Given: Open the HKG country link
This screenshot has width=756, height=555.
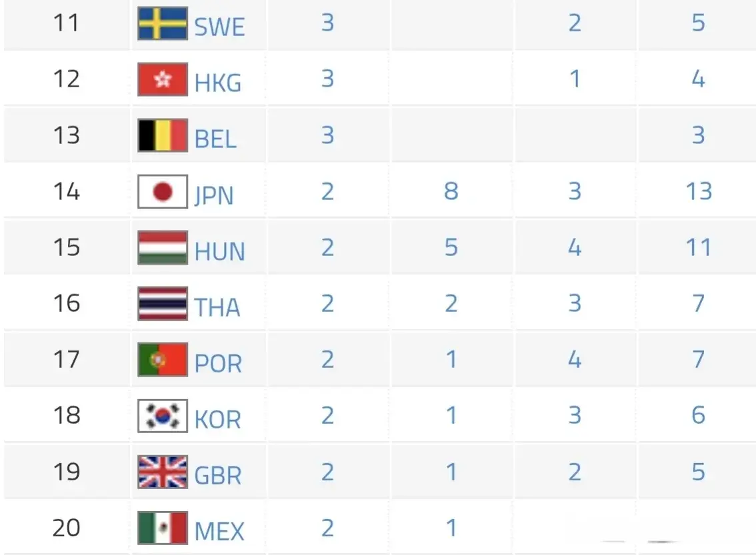Looking at the screenshot, I should (x=218, y=83).
